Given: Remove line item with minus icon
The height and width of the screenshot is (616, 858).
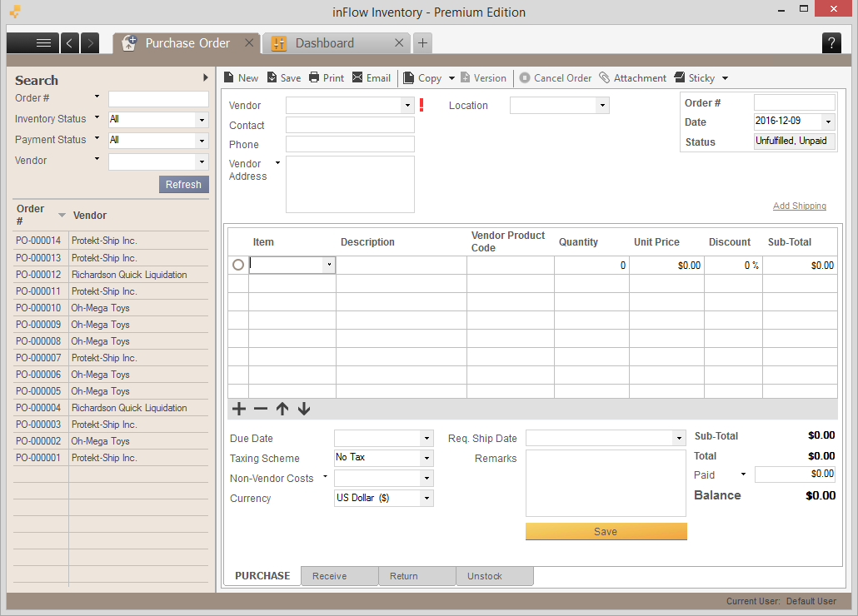Looking at the screenshot, I should point(261,409).
